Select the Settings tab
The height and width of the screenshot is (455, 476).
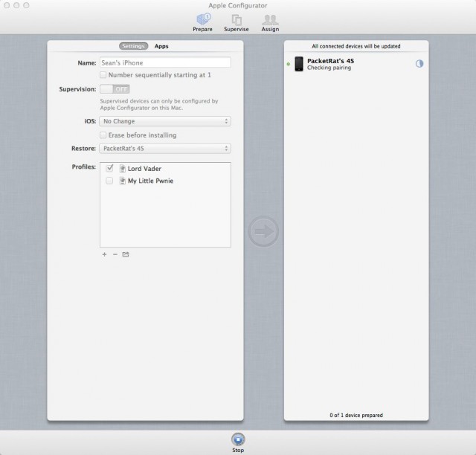coord(134,46)
